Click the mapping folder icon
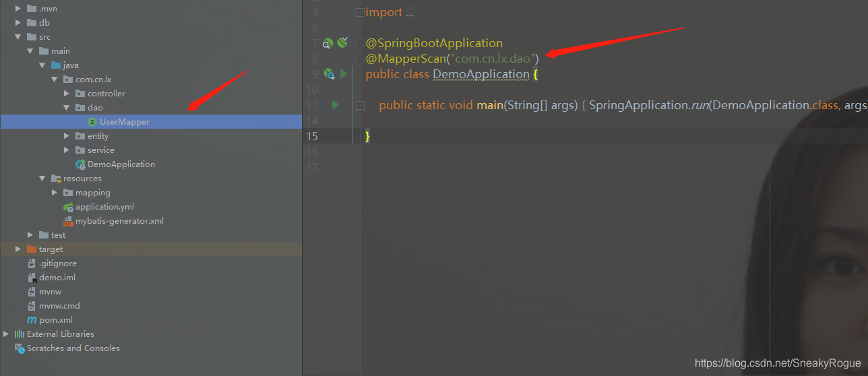The image size is (868, 376). tap(68, 193)
